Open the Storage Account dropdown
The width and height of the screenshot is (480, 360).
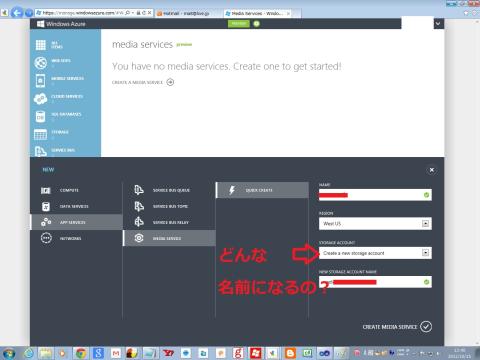coord(375,253)
